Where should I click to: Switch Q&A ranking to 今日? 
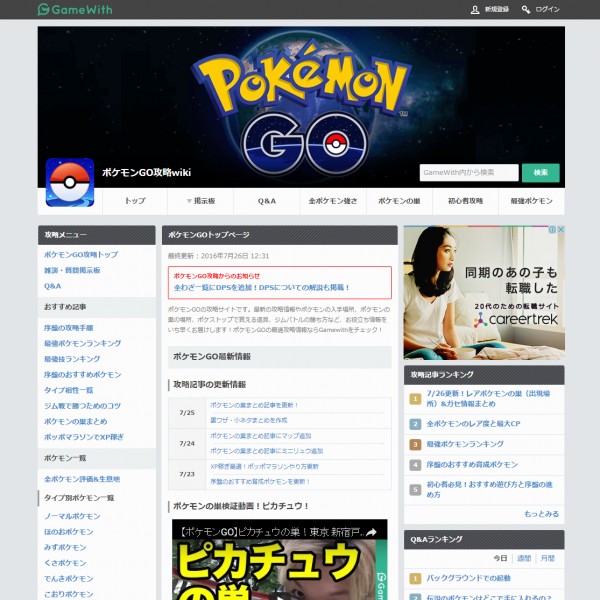[x=500, y=558]
